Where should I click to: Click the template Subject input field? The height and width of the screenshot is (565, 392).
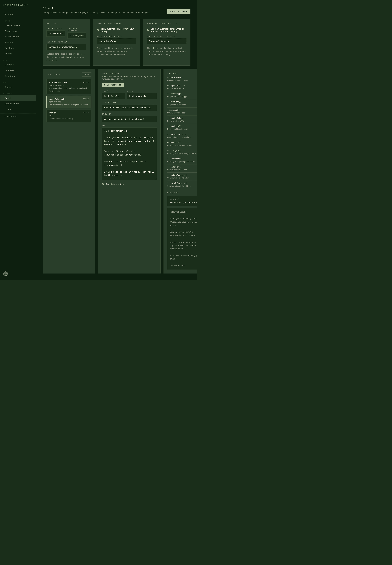click(129, 119)
